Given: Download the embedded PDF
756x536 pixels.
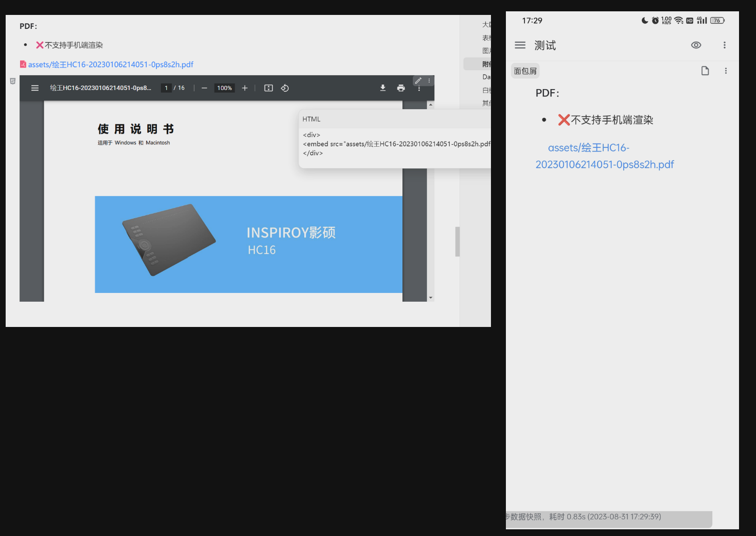Looking at the screenshot, I should pyautogui.click(x=383, y=88).
